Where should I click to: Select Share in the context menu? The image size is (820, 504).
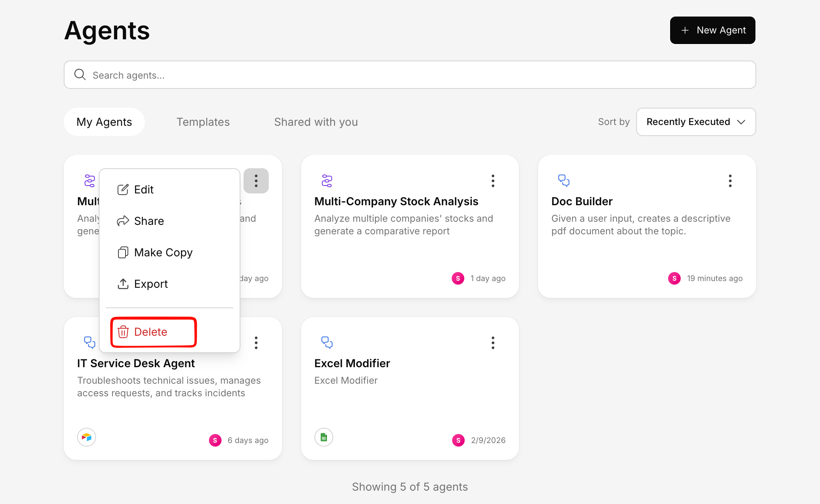pos(149,221)
